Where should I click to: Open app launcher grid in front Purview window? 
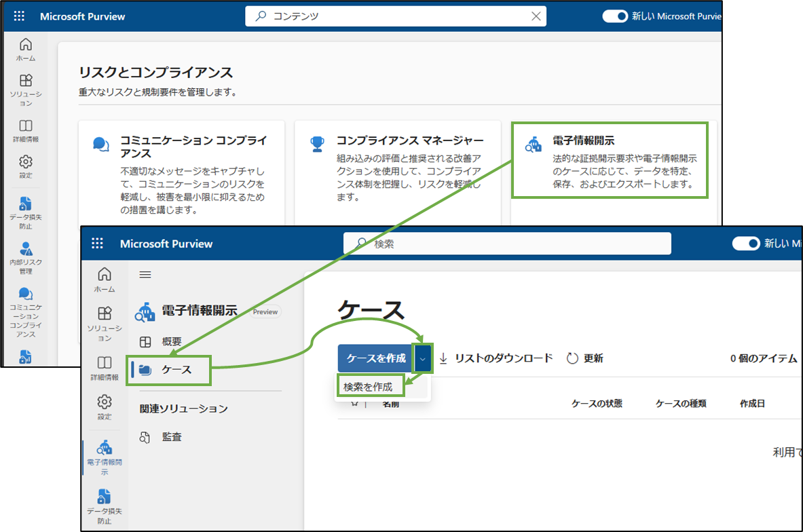coord(97,243)
